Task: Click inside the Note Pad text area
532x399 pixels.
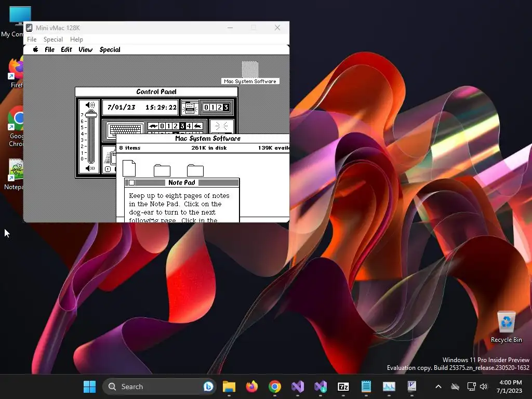Action: pos(182,205)
